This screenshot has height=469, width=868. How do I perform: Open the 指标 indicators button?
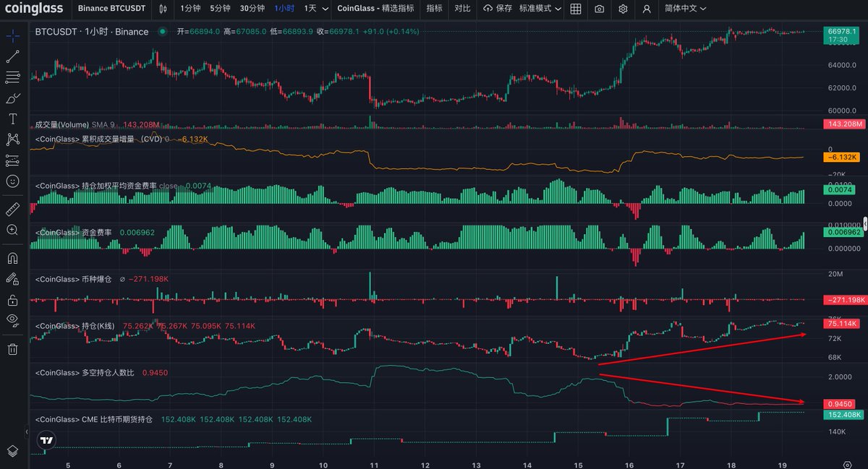434,9
